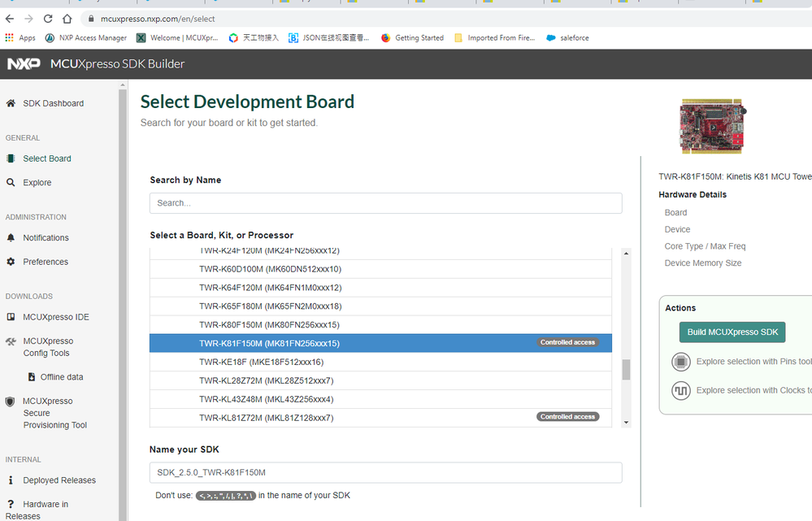This screenshot has height=521, width=812.
Task: Select Board in the left navigation
Action: coord(46,158)
